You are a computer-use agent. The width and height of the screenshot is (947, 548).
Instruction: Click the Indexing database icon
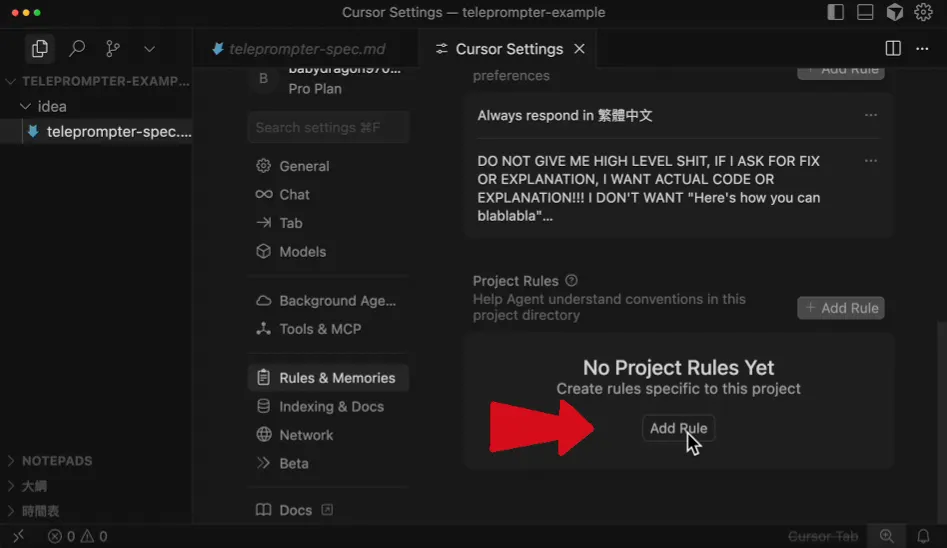(x=263, y=406)
